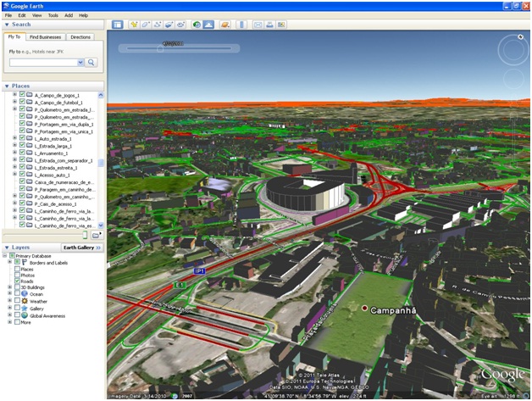Click the search magnifier button
This screenshot has height=401, width=532.
[x=91, y=63]
